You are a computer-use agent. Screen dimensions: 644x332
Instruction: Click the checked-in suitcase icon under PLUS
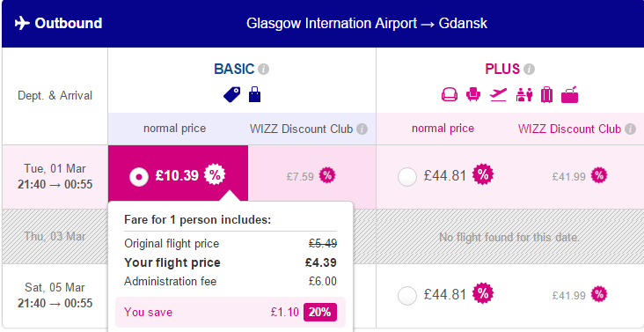[546, 95]
